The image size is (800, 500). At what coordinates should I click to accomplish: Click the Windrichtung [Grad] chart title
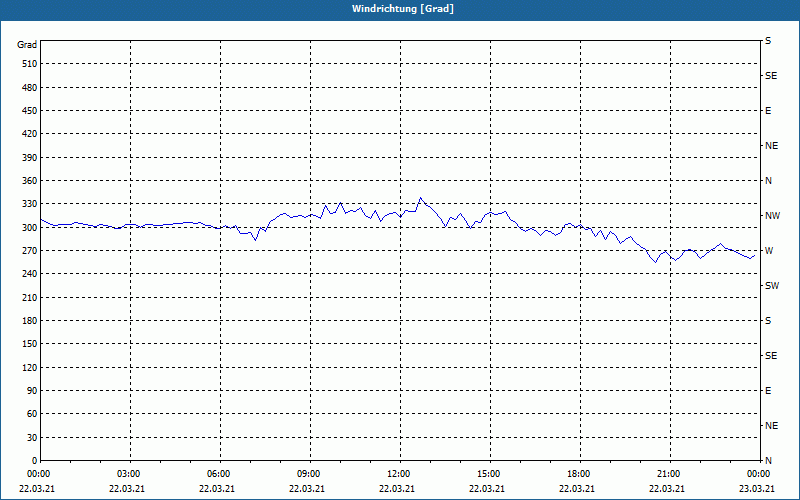click(x=403, y=9)
